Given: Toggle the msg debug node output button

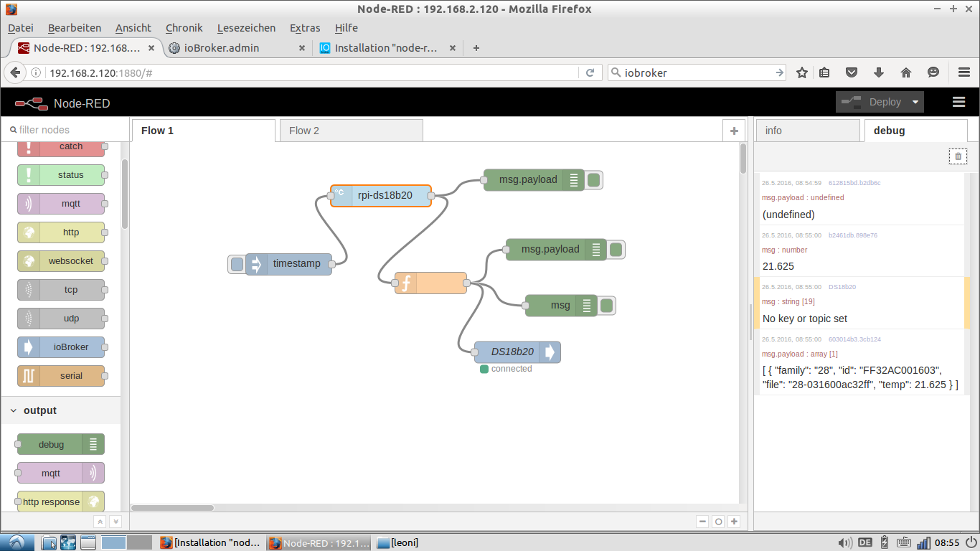Looking at the screenshot, I should point(607,306).
